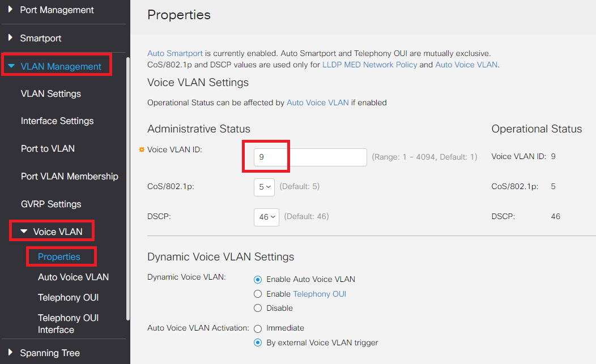Choose the Disable Dynamic Voice VLAN option
The height and width of the screenshot is (364, 596).
258,308
